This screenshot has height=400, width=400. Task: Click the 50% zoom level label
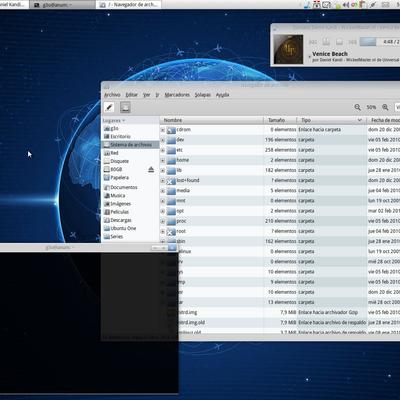(x=371, y=107)
